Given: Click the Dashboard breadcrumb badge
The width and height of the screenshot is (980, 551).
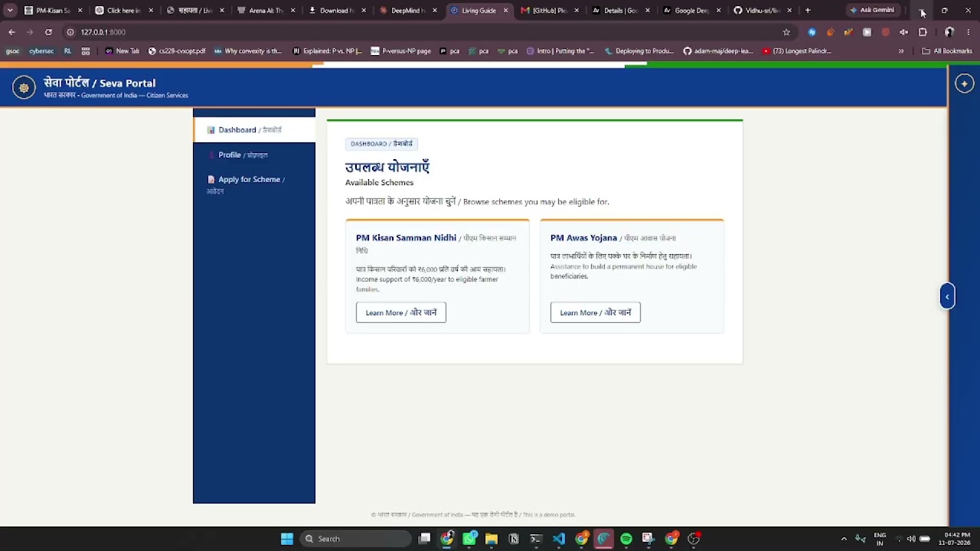Looking at the screenshot, I should pos(381,144).
